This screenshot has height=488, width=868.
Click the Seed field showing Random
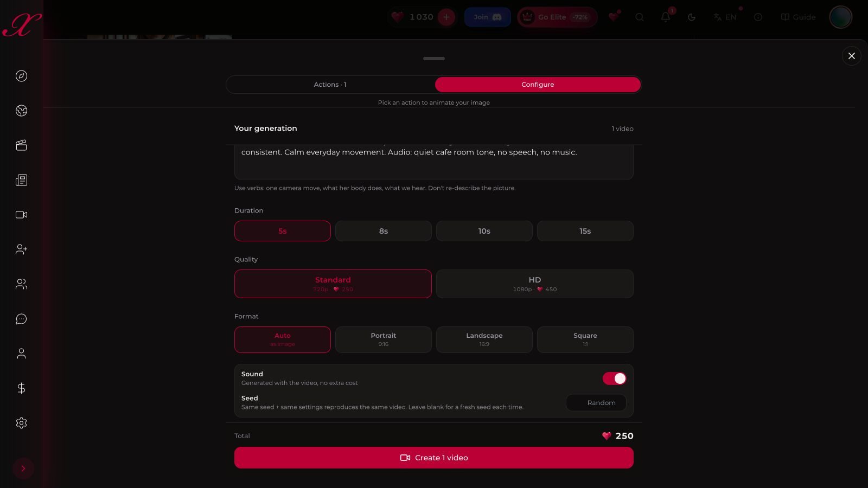click(596, 403)
